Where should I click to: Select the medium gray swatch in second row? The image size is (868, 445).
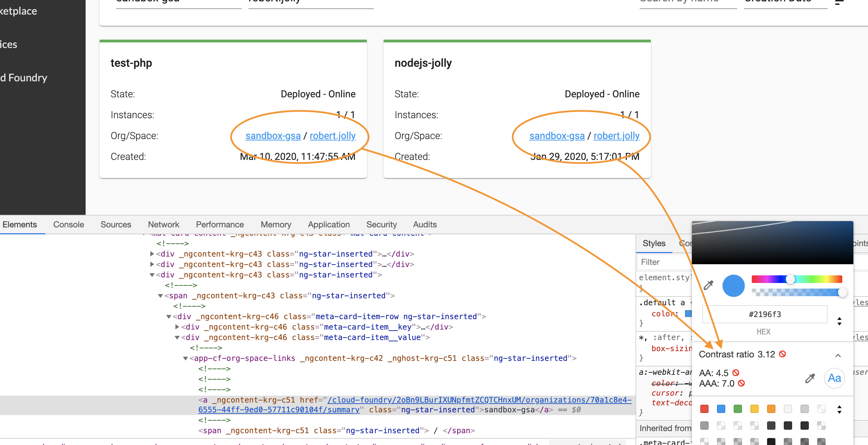[704, 426]
